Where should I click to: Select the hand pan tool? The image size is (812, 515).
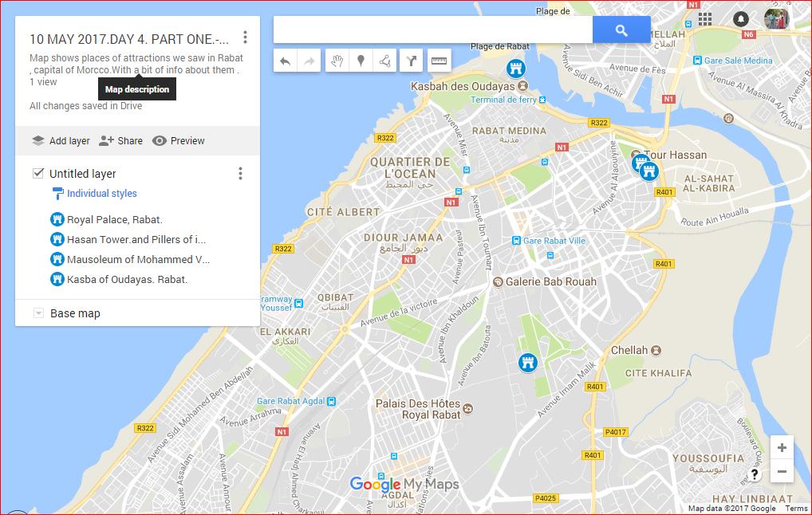(337, 61)
